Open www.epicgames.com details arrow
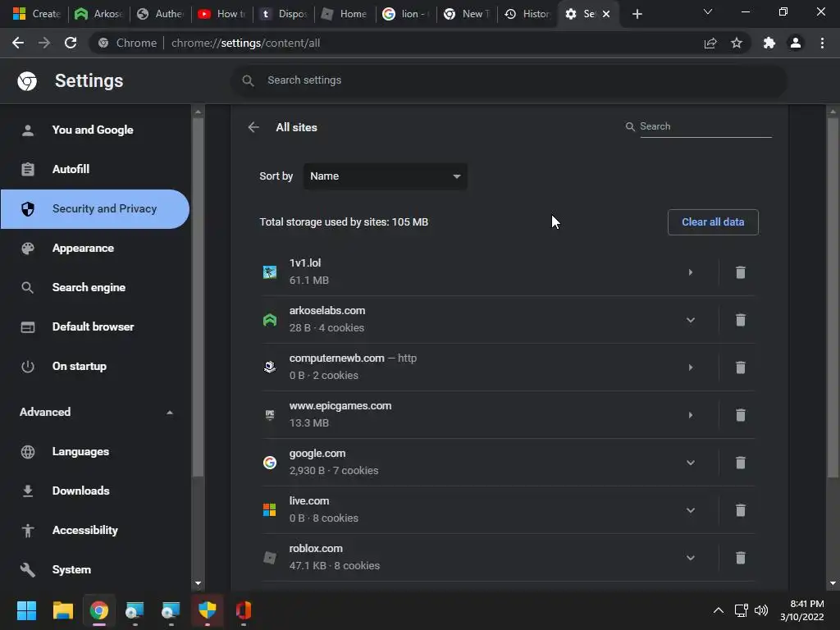840x630 pixels. coord(691,415)
